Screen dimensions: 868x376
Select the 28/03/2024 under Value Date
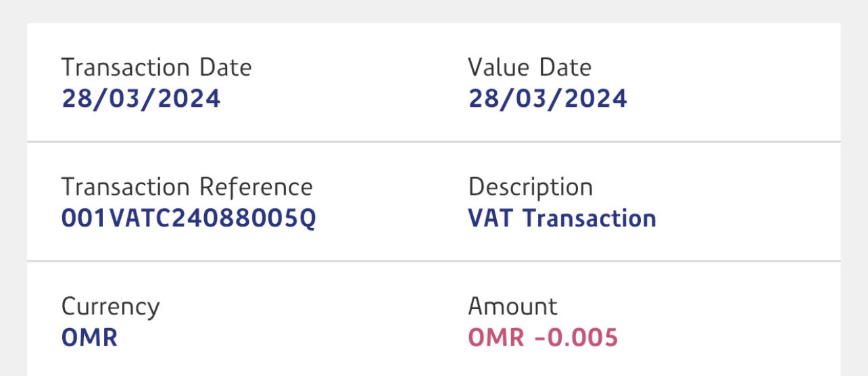click(x=548, y=99)
